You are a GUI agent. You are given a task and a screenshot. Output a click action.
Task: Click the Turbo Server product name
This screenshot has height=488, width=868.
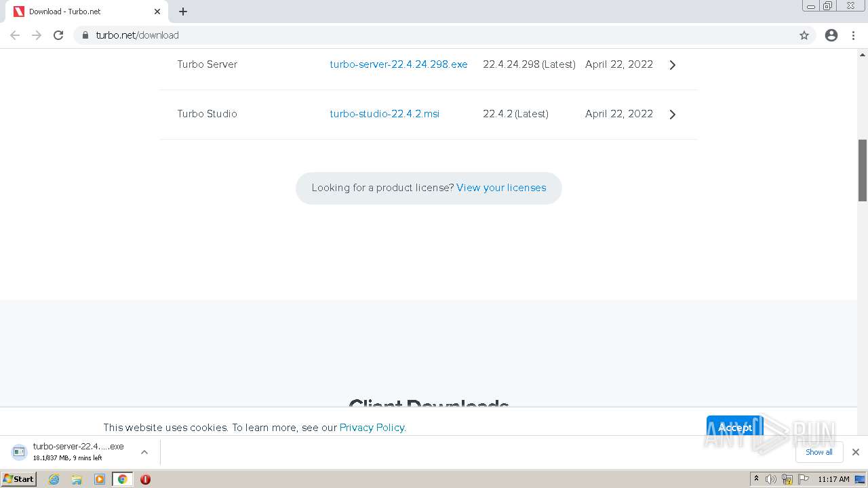tap(207, 64)
